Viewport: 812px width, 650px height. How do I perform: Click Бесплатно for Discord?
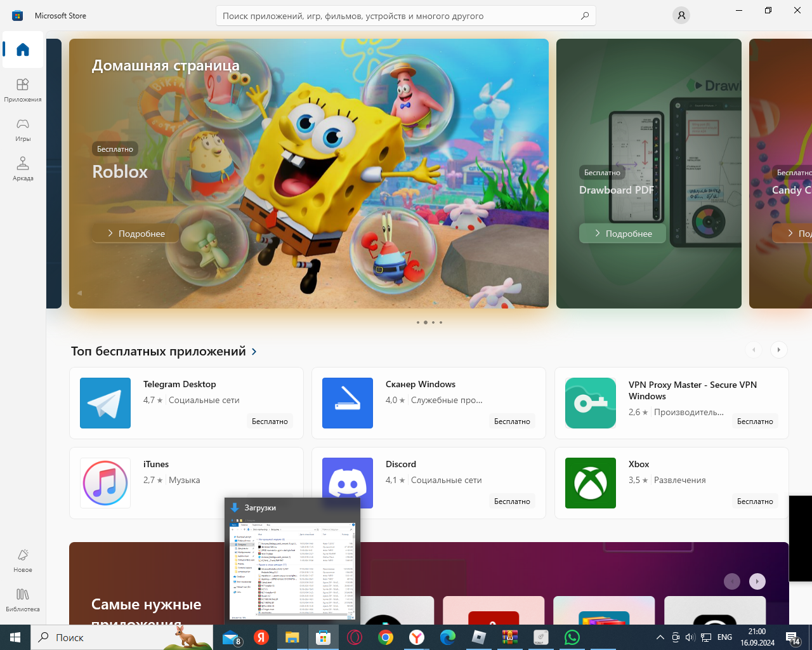(x=512, y=501)
